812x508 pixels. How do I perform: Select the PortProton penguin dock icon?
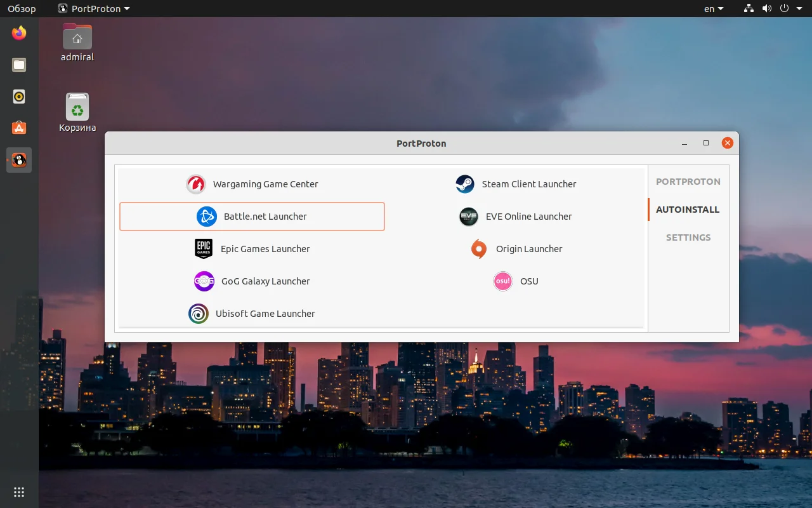(19, 160)
